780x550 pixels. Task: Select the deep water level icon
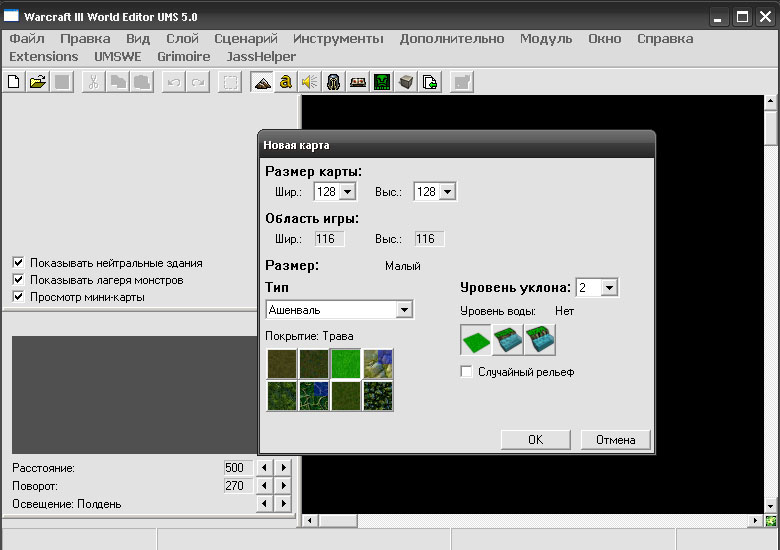click(540, 340)
